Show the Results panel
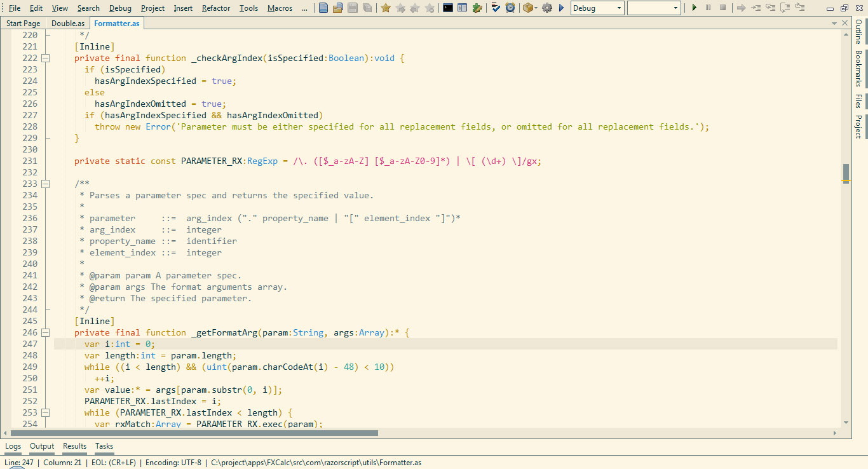868x469 pixels. [74, 446]
